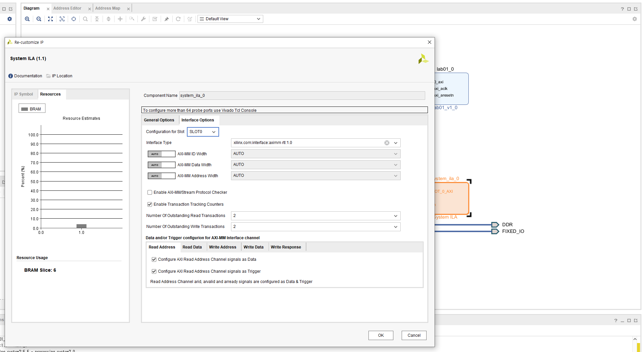This screenshot has height=352, width=644.
Task: Activate the select area tool
Action: coord(62,19)
